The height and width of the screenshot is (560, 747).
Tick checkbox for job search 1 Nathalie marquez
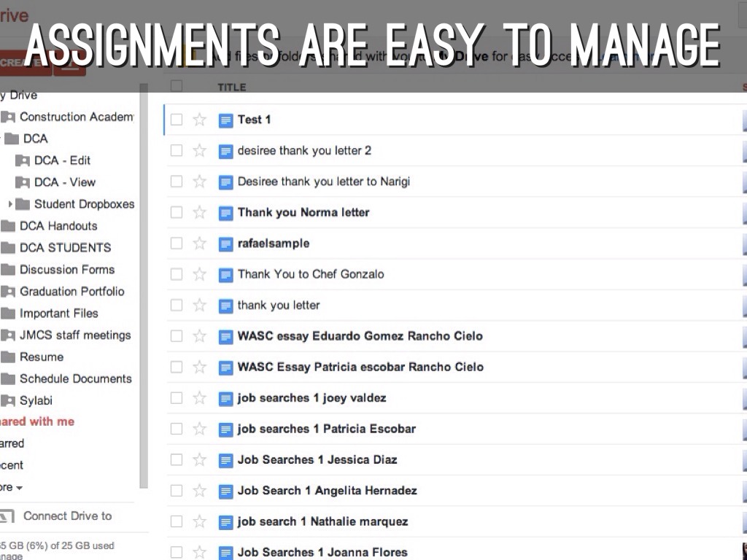click(x=176, y=522)
